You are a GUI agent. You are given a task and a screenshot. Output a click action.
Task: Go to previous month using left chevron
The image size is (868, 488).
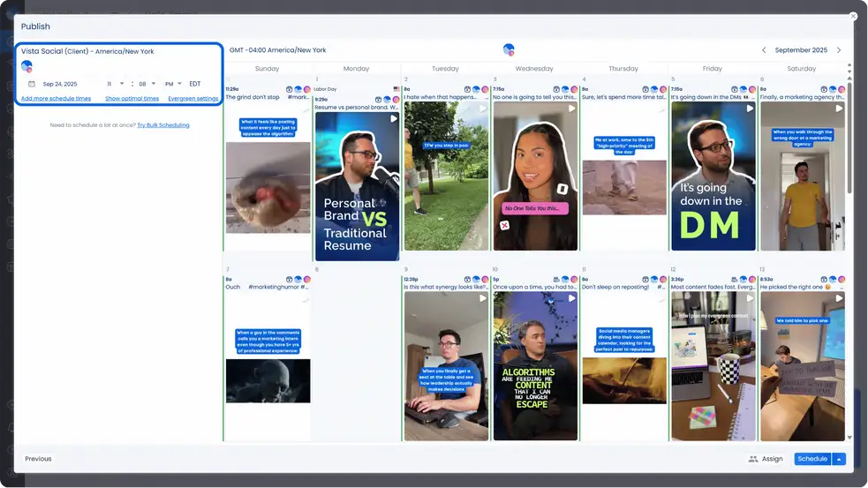pyautogui.click(x=764, y=50)
